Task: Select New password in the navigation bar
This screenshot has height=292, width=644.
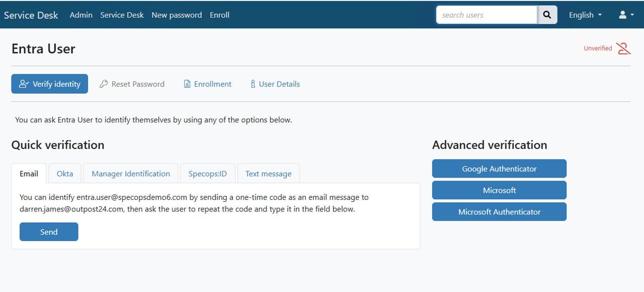Action: [177, 15]
